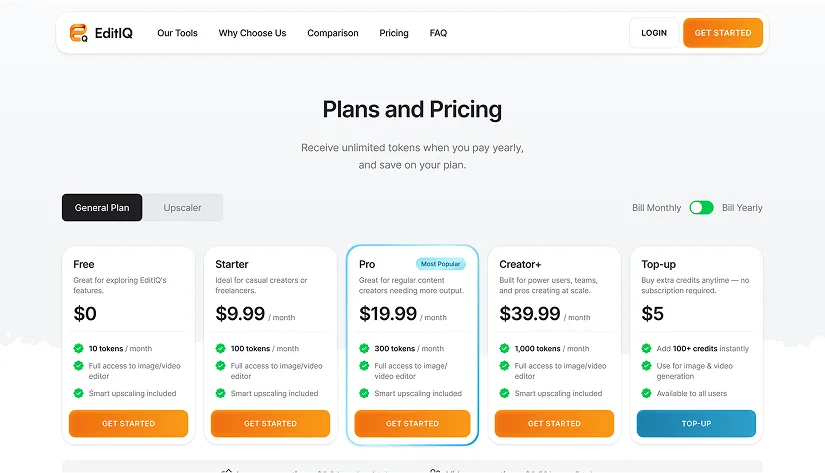Click the header GET STARTED button
Viewport: 825px width, 473px height.
[x=723, y=33]
